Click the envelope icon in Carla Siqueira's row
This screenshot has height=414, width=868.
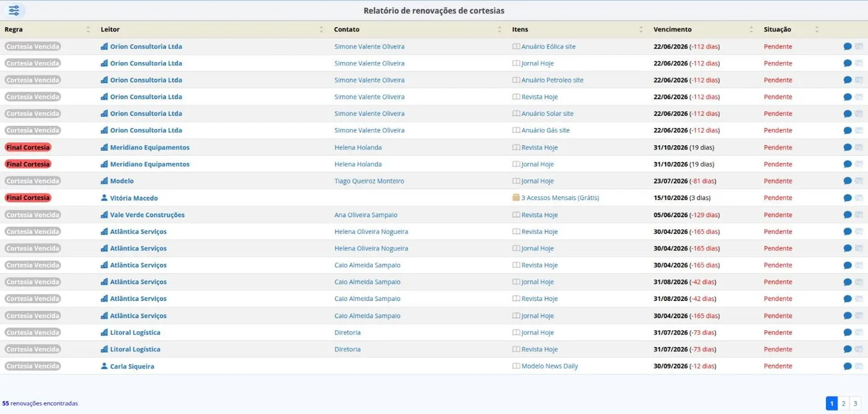coord(859,366)
